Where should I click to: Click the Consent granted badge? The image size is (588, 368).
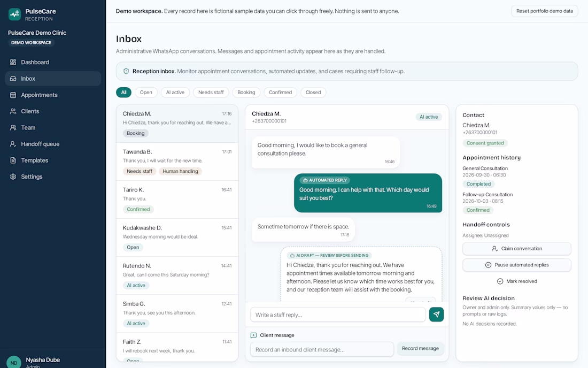click(x=485, y=143)
